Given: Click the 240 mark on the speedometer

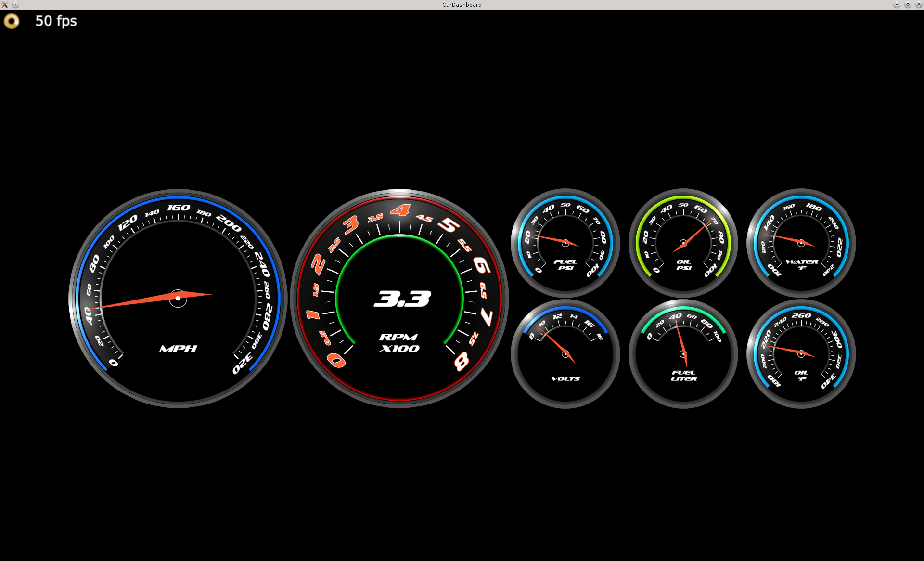Looking at the screenshot, I should click(x=262, y=264).
